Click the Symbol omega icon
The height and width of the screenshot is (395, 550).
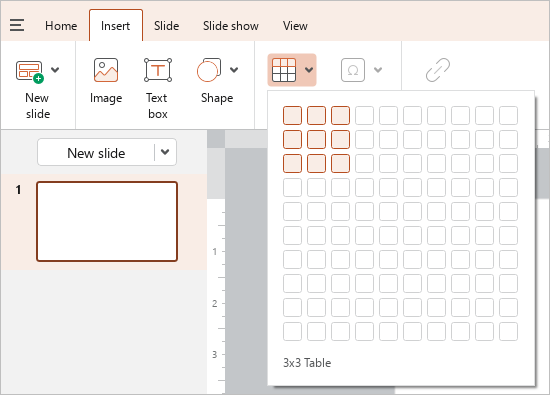[x=353, y=70]
